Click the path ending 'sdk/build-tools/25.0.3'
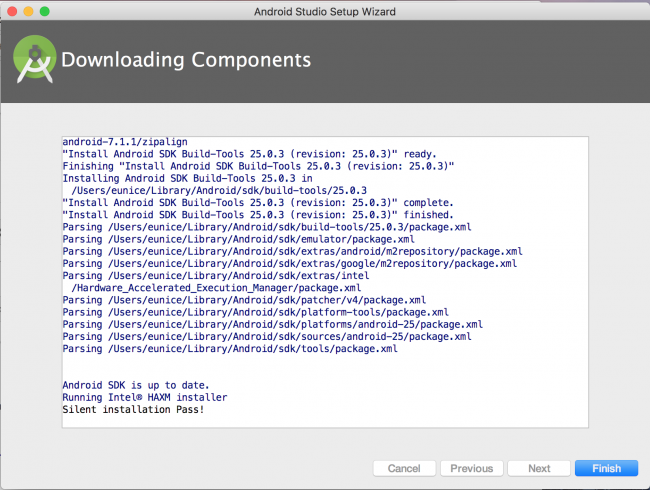 [x=219, y=191]
